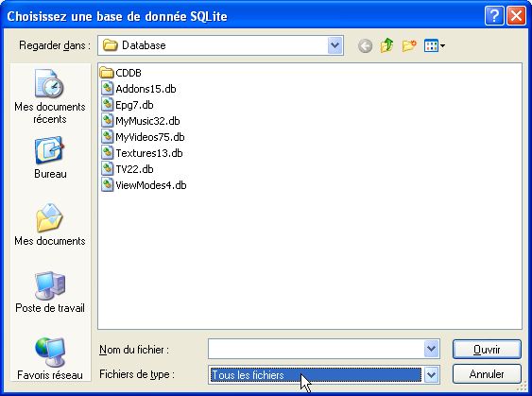Create a new folder with toolbar icon

(409, 45)
